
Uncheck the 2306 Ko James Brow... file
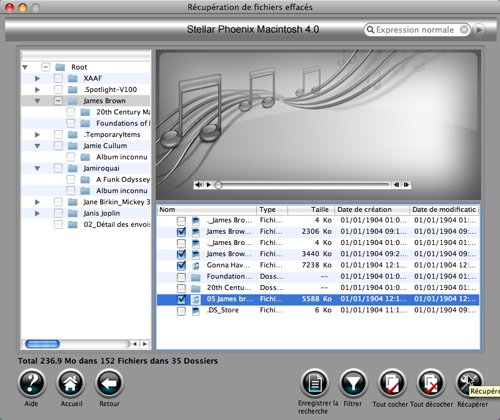[x=181, y=232]
